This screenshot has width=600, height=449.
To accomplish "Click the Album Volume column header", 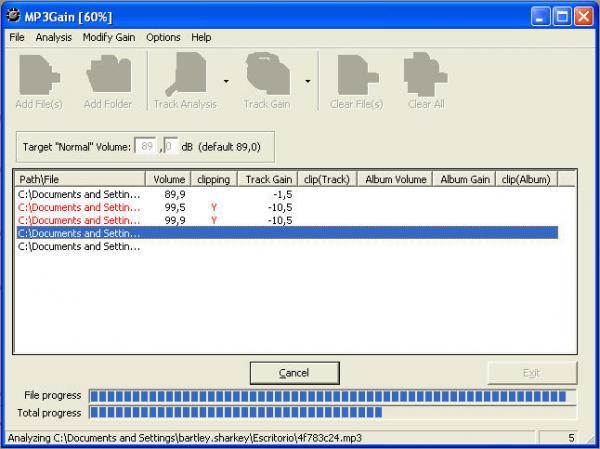I will 395,179.
